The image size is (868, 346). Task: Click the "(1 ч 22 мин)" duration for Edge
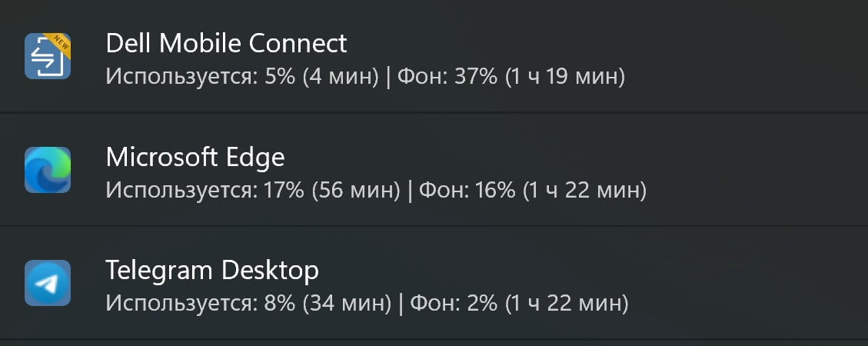(x=584, y=191)
